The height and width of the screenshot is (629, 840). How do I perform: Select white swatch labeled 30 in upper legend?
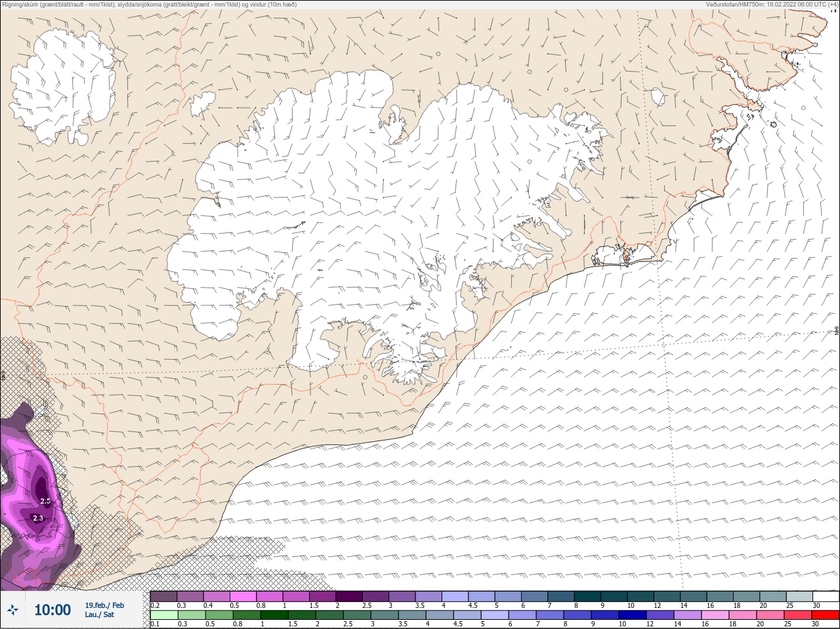click(x=826, y=596)
